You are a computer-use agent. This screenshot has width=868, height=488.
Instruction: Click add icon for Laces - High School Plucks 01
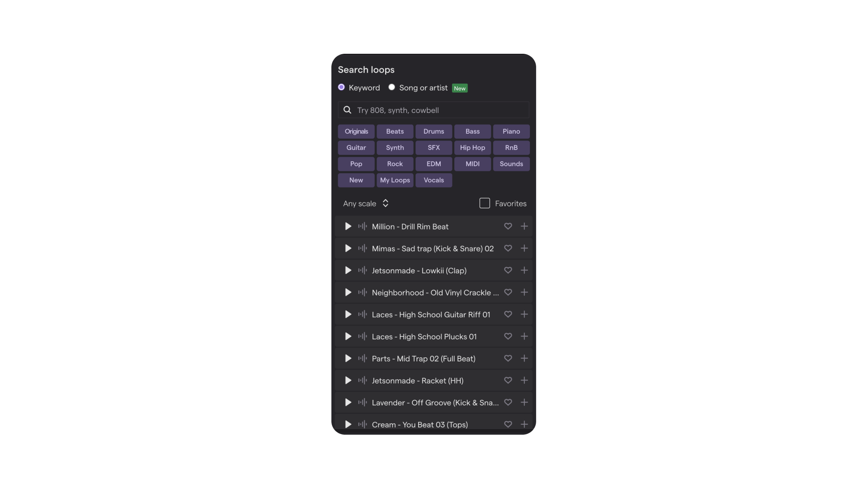click(524, 336)
